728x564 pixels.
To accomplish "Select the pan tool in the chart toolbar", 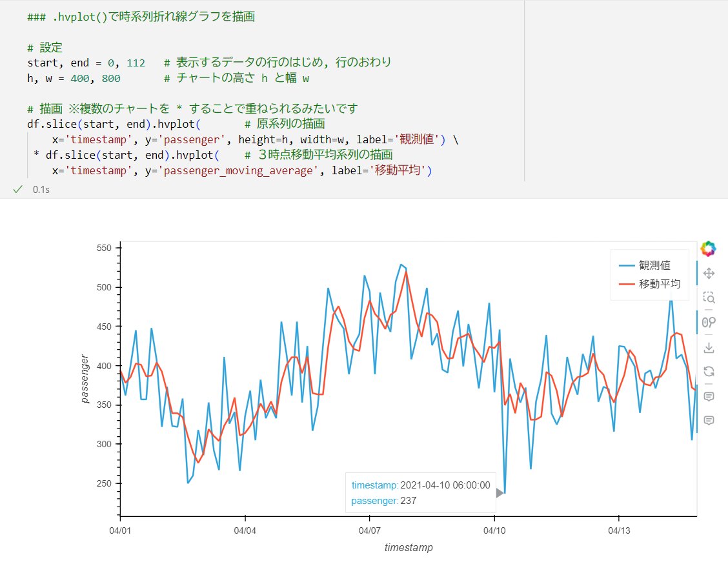I will 708,274.
